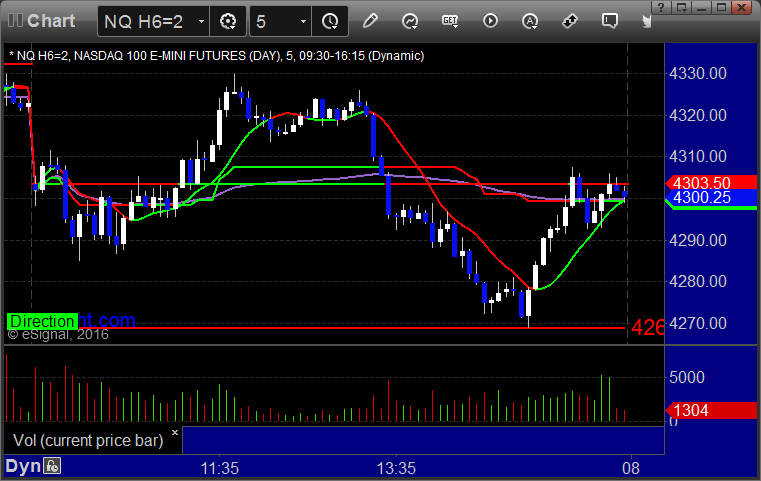Click the window pop-out menu icon
Viewport: 761px width, 481px height.
tap(681, 8)
